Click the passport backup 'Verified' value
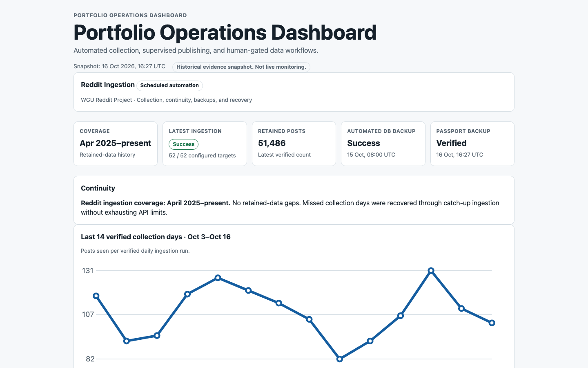Screen dimensions: 588x368 pos(451,143)
